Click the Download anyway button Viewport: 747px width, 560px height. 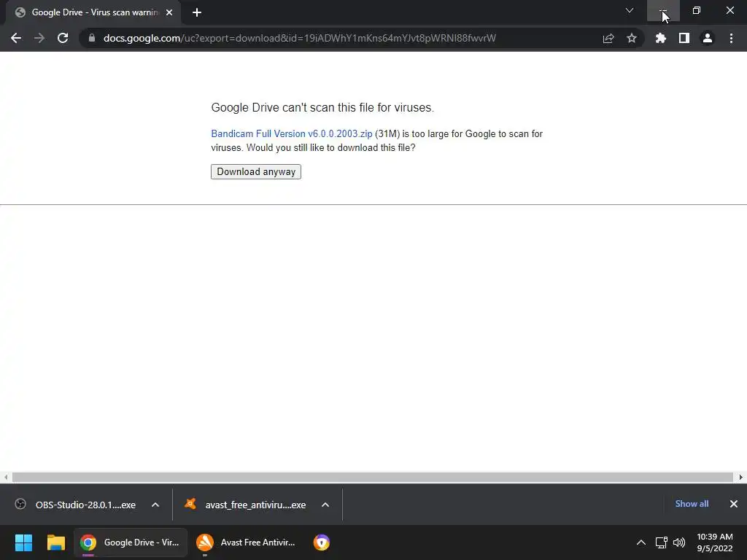click(256, 171)
